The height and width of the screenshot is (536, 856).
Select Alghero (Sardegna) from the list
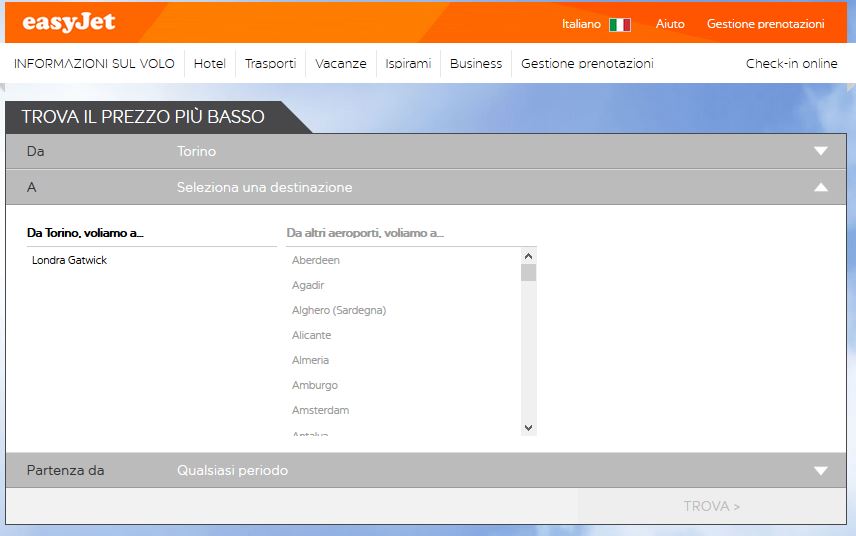click(338, 310)
